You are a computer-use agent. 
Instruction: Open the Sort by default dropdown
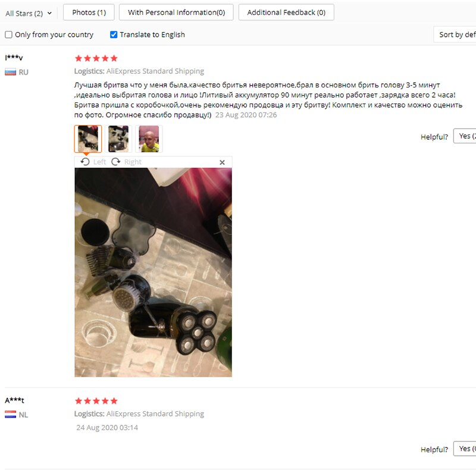click(455, 35)
